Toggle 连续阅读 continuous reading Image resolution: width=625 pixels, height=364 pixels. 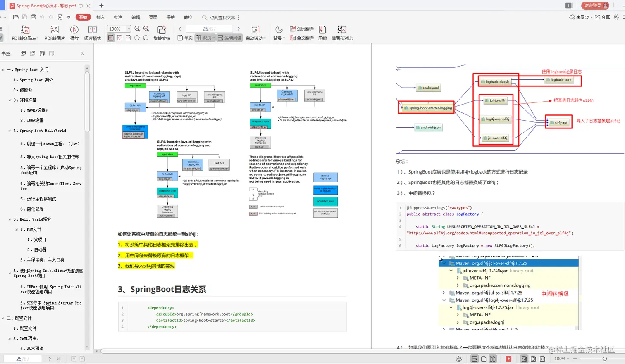[229, 38]
